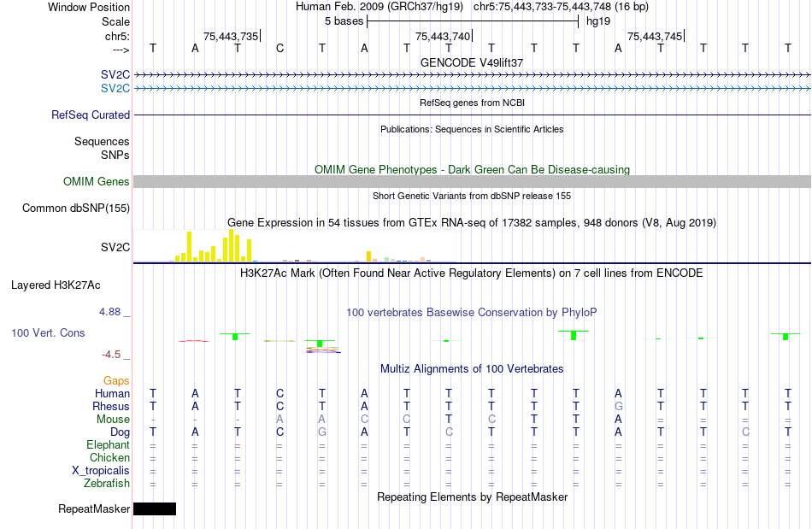Select the OMIM Genes track label
The height and width of the screenshot is (529, 812).
coord(96,182)
